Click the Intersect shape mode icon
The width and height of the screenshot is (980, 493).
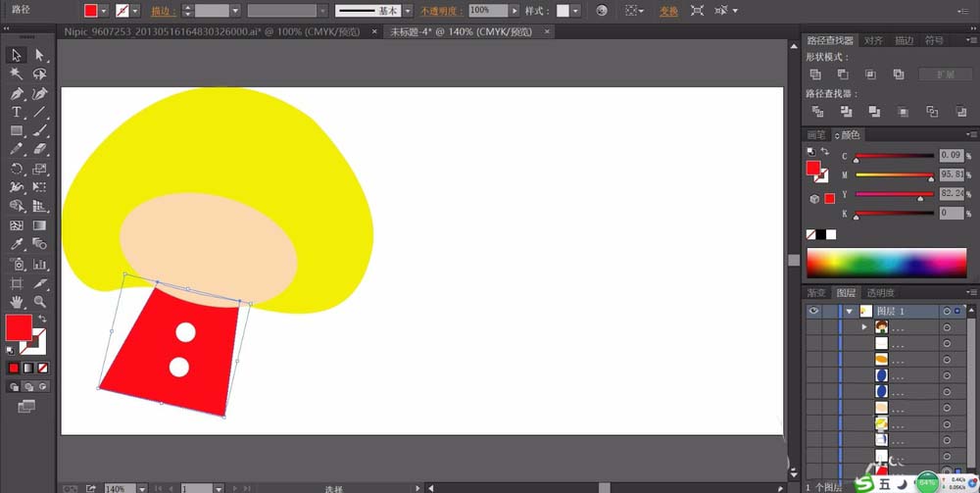[870, 74]
